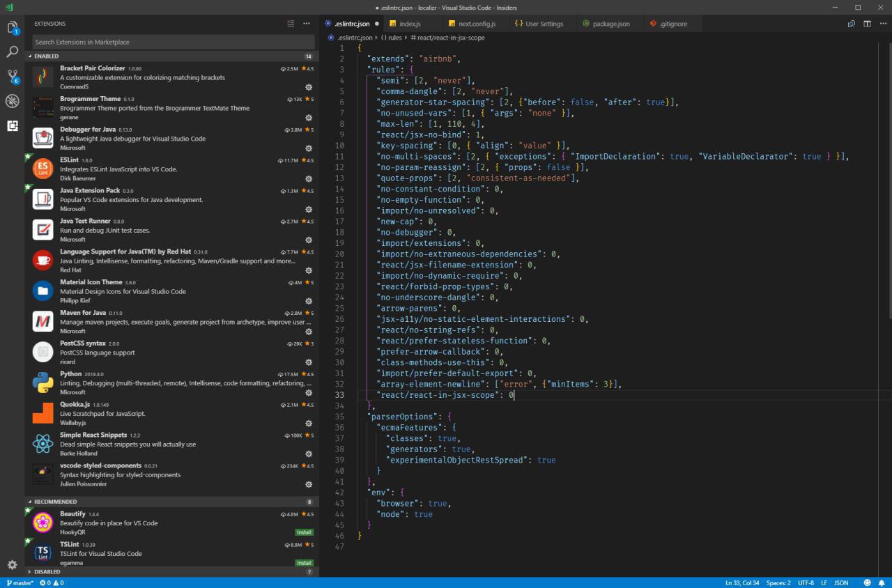Open gear menu for PostCSS syntax
Screen dimensions: 892x588
[x=309, y=362]
